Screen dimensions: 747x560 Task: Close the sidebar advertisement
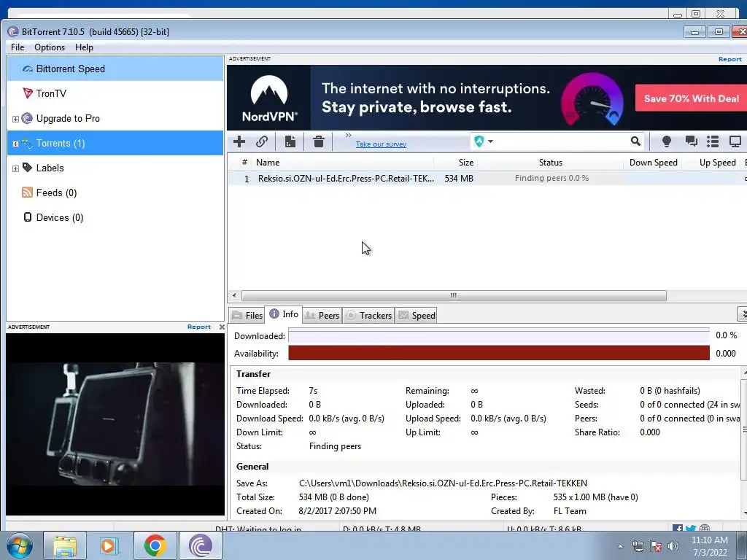point(222,327)
